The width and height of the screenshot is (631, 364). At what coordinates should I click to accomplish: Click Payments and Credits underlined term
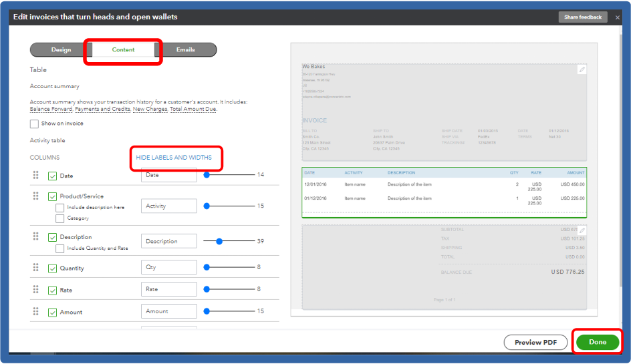[103, 109]
